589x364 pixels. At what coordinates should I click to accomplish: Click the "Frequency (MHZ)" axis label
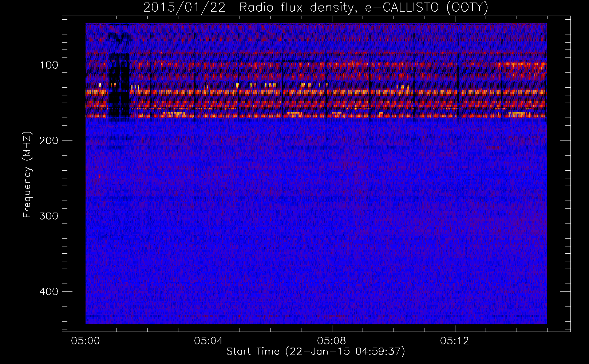point(27,174)
